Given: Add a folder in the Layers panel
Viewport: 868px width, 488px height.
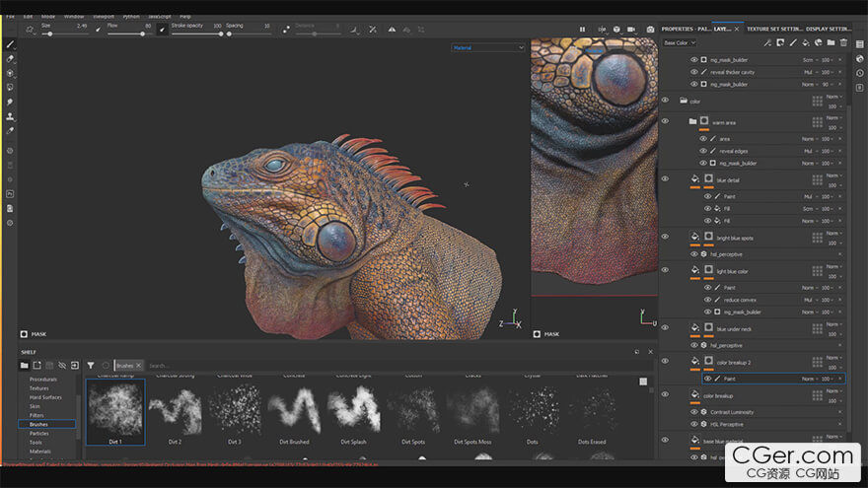Looking at the screenshot, I should point(831,42).
